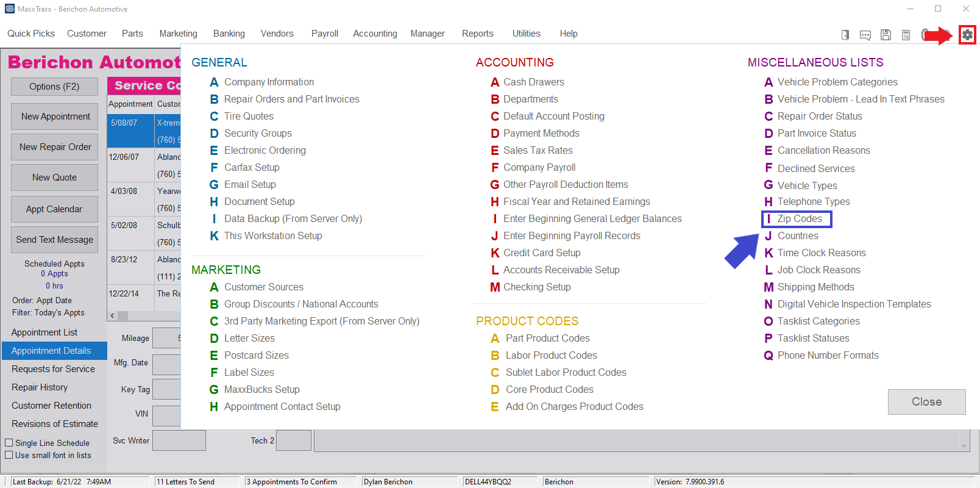Open the chat message bubble icon
Screen dimensions: 980x488
click(865, 35)
